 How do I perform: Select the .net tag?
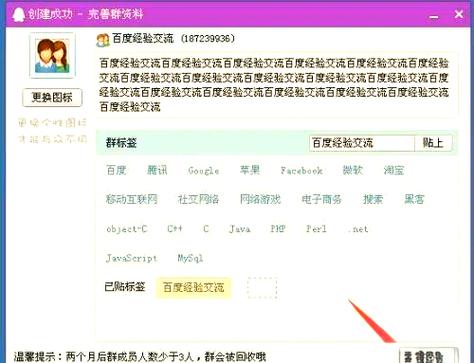point(358,229)
